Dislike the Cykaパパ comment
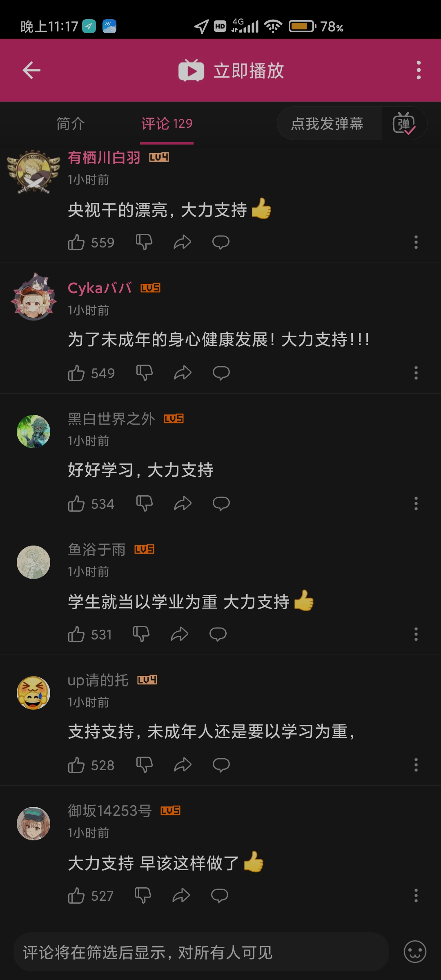The height and width of the screenshot is (980, 441). [144, 373]
